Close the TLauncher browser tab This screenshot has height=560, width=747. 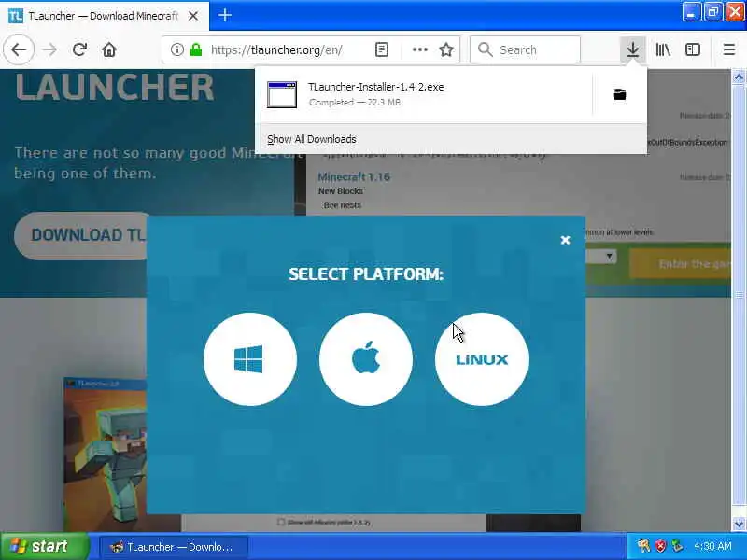tap(193, 16)
